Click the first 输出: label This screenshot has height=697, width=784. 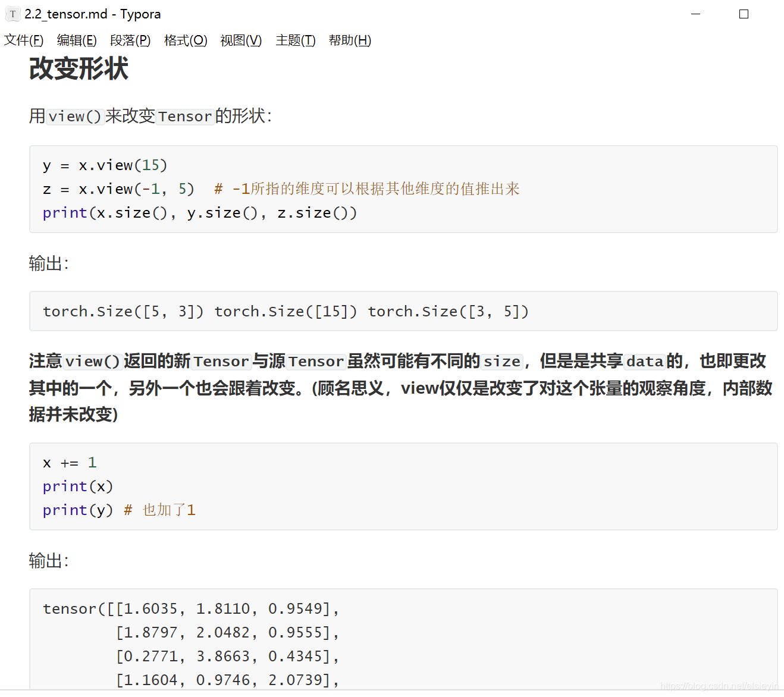pyautogui.click(x=49, y=263)
